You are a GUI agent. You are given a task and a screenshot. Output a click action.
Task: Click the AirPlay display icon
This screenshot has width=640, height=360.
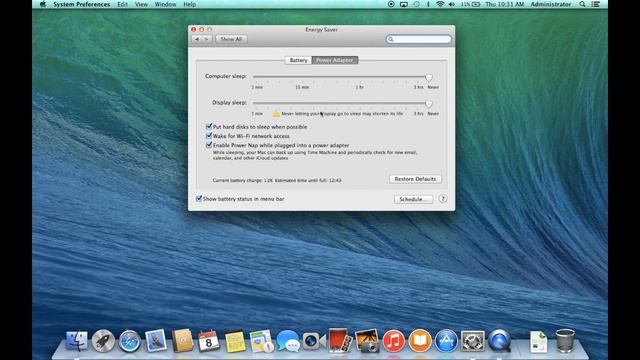click(x=403, y=4)
